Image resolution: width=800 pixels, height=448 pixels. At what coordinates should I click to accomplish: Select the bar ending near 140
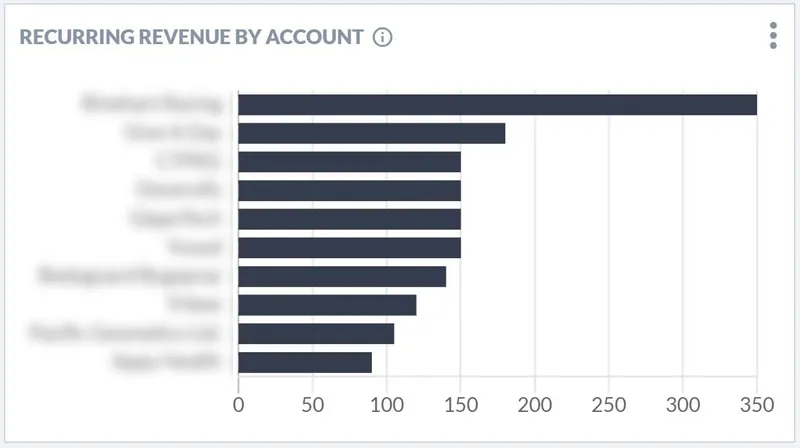[x=342, y=277]
